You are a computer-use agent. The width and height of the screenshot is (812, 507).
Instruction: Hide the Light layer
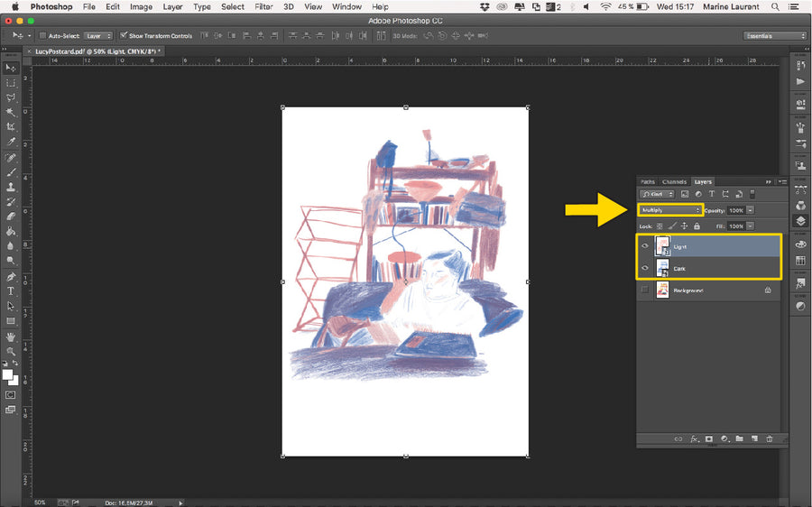[x=645, y=246]
